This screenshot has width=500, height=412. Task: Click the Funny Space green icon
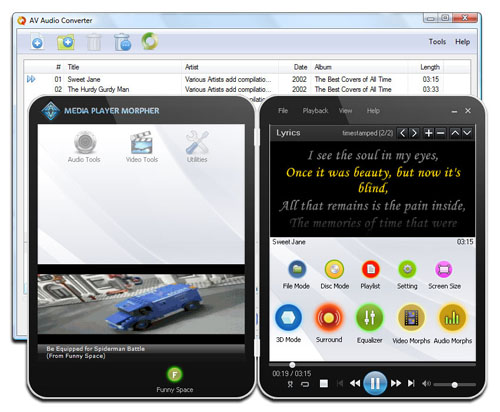pyautogui.click(x=174, y=374)
